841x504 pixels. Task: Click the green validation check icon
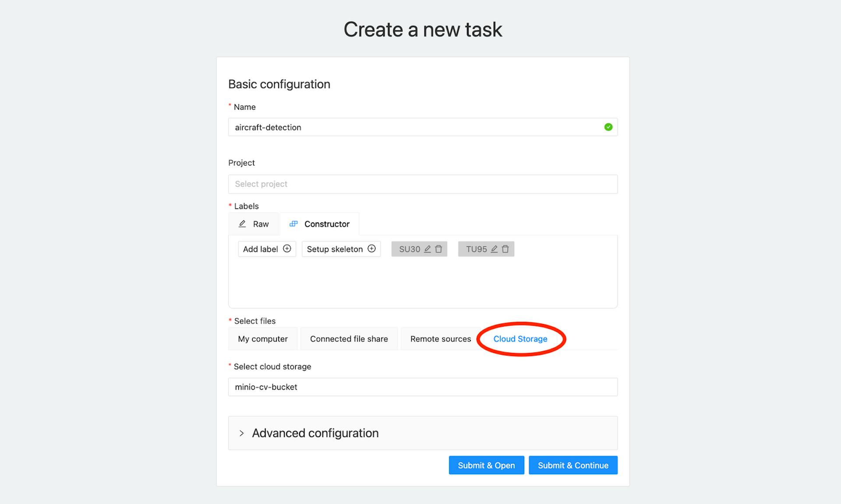tap(608, 127)
